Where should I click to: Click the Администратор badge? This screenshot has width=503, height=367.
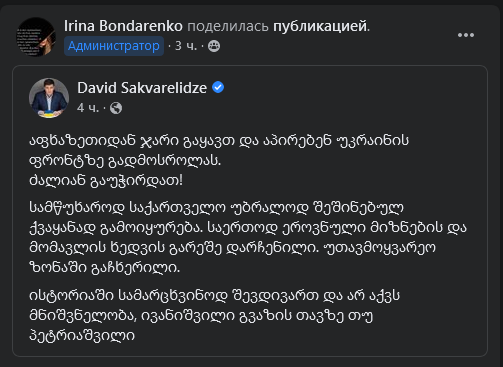[x=114, y=46]
